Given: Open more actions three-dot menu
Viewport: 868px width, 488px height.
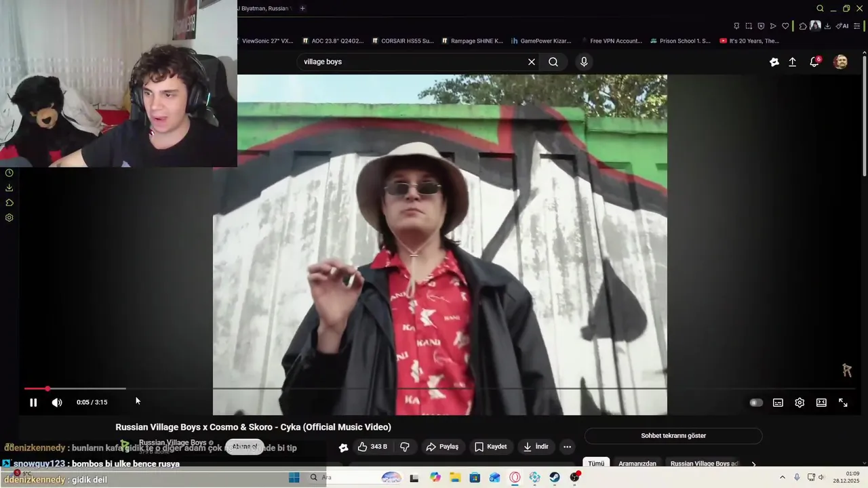Looking at the screenshot, I should (568, 447).
